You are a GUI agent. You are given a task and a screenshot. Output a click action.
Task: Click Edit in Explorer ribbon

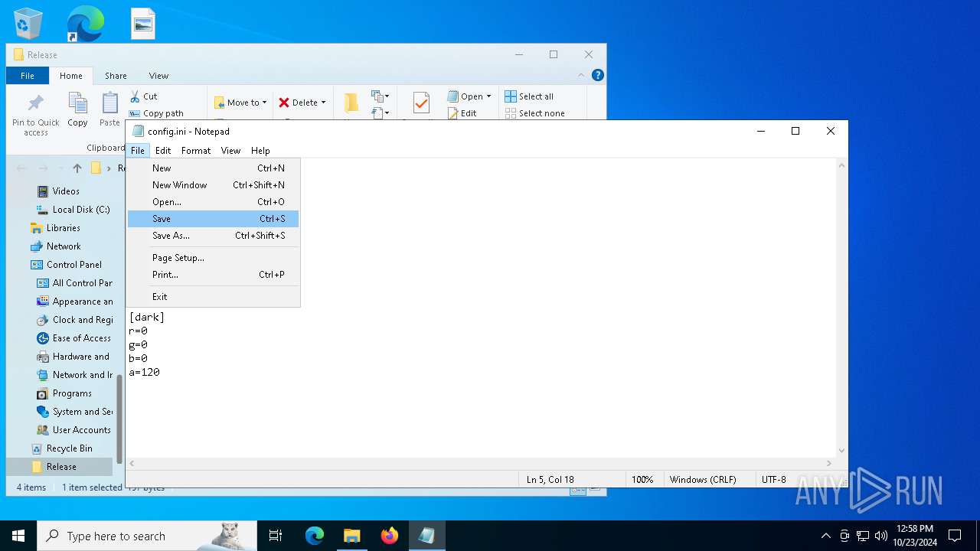coord(462,113)
